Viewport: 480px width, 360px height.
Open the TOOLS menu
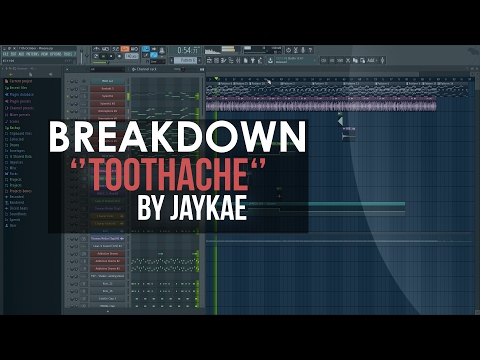click(68, 54)
